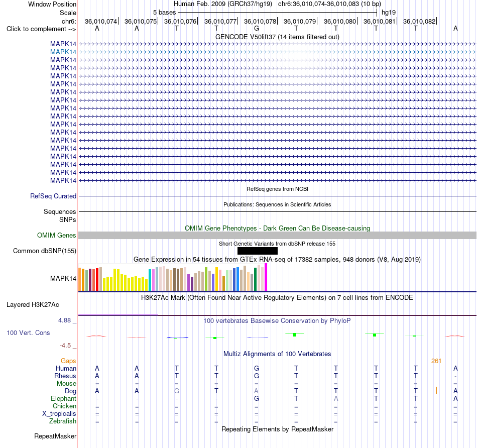Screen dimensions: 477x448
Task: Click position label 36,010,074
Action: click(x=101, y=21)
